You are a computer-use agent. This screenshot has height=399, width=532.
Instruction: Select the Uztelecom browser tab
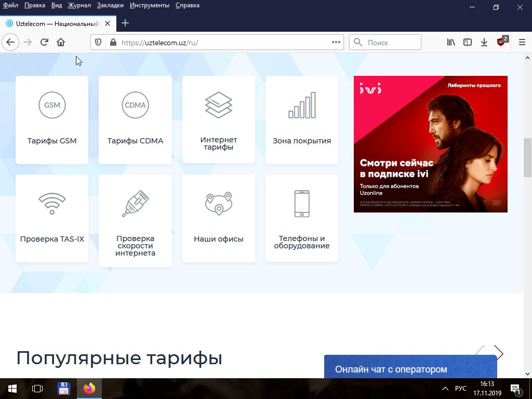[x=58, y=23]
